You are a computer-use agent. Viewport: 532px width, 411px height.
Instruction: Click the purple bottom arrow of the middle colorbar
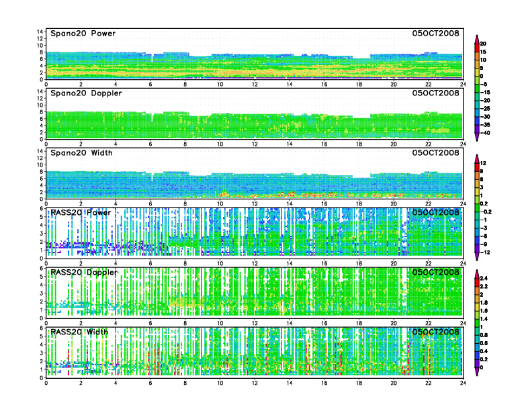(477, 257)
